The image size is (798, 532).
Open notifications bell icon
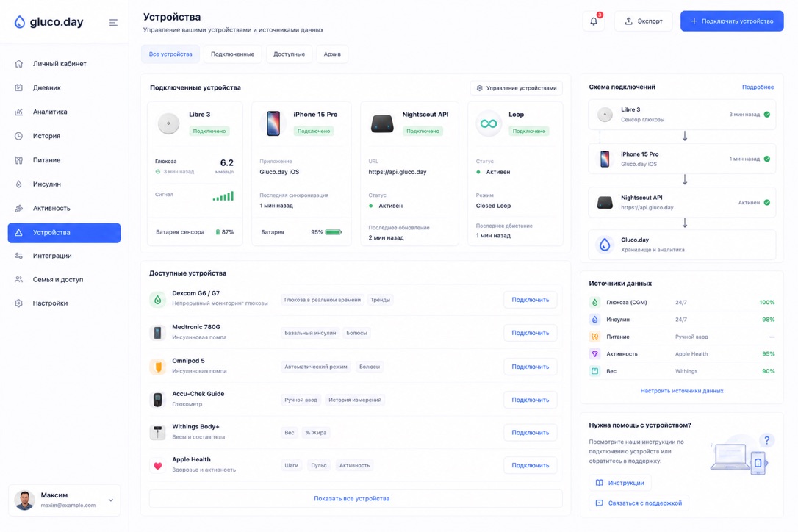coord(594,21)
